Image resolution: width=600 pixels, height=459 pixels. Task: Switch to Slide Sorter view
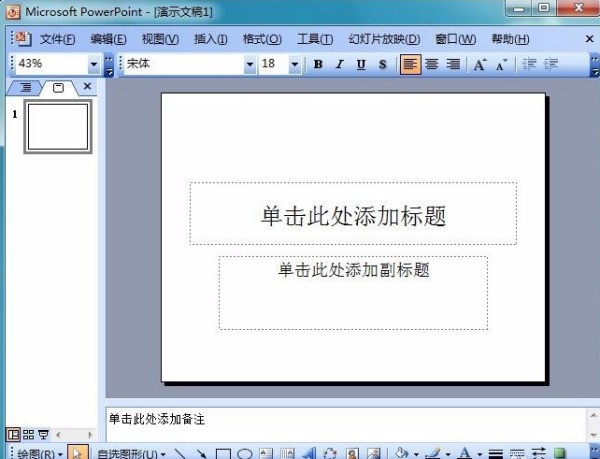tap(28, 435)
